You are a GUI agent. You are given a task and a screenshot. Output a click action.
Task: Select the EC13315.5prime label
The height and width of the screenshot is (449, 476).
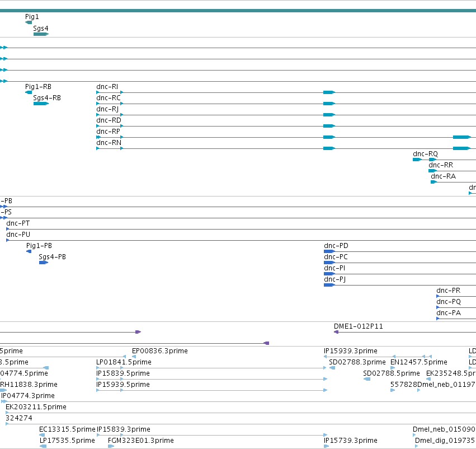tap(67, 429)
